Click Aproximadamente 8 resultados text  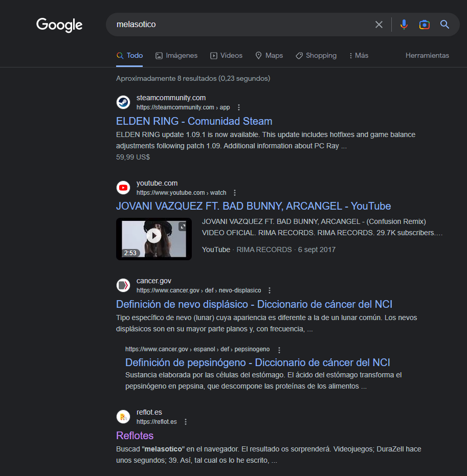[x=193, y=78]
